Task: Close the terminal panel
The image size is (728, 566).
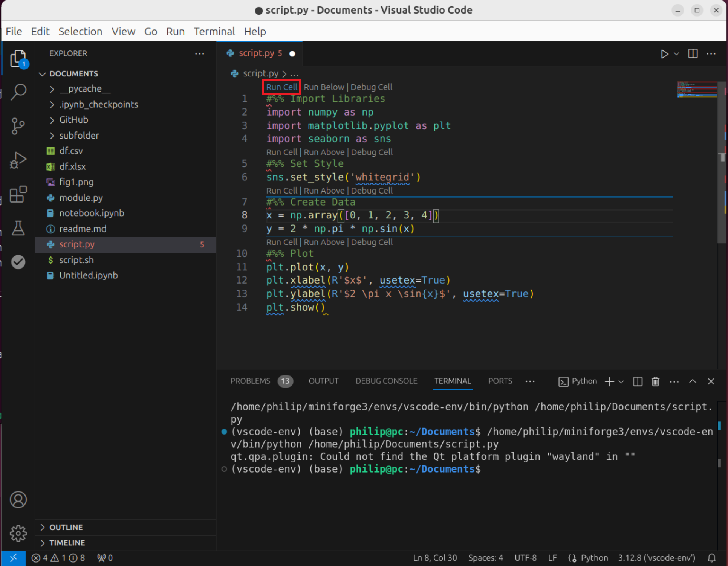Action: click(x=711, y=381)
